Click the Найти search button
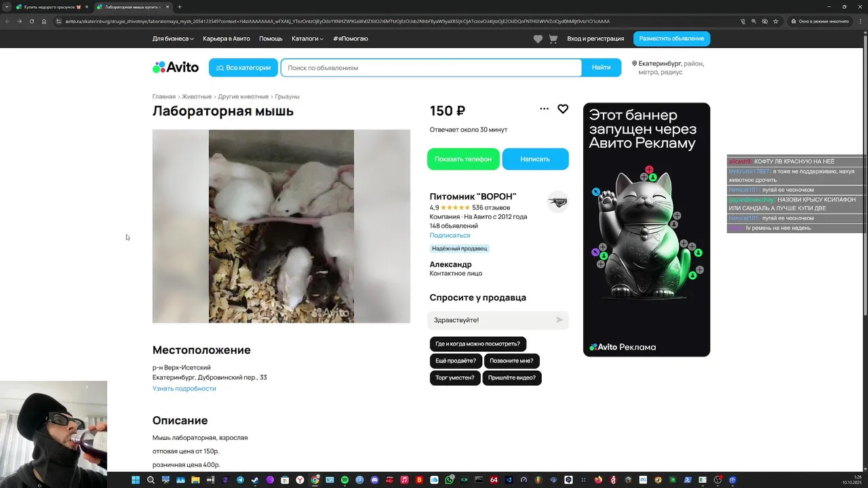Image resolution: width=868 pixels, height=488 pixels. pos(601,68)
